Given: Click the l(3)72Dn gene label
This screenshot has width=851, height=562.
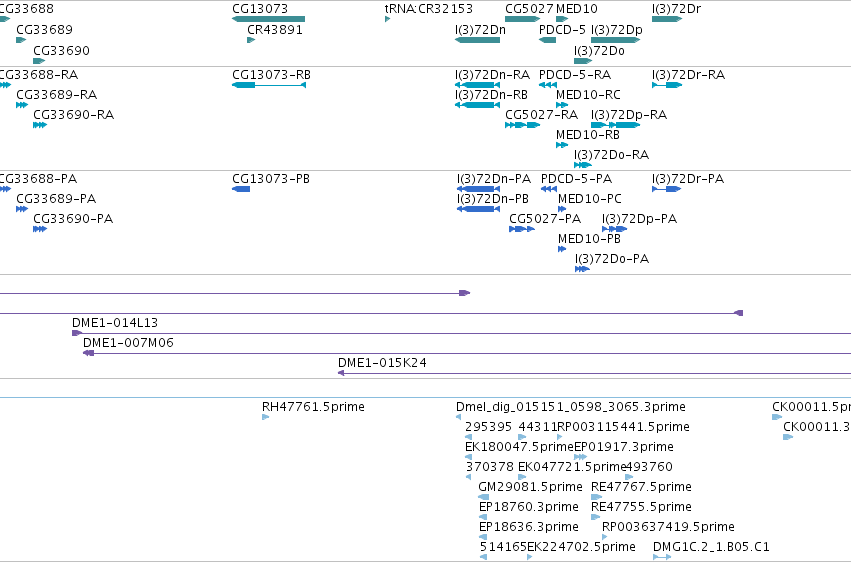Looking at the screenshot, I should point(480,29).
